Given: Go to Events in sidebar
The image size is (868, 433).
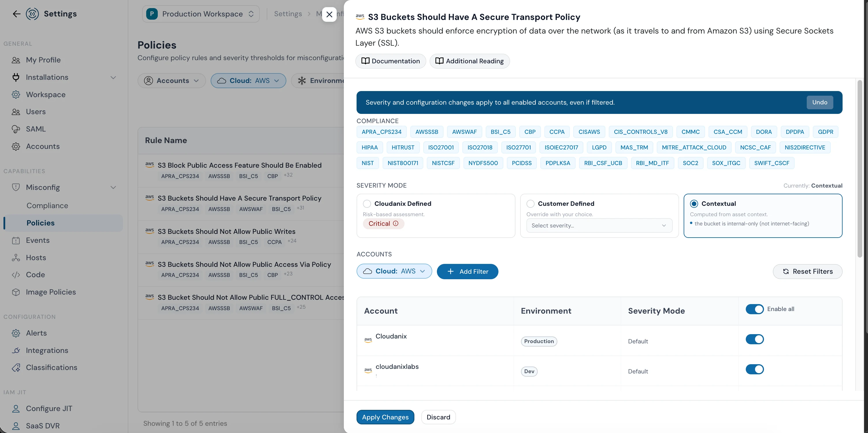Looking at the screenshot, I should 38,240.
